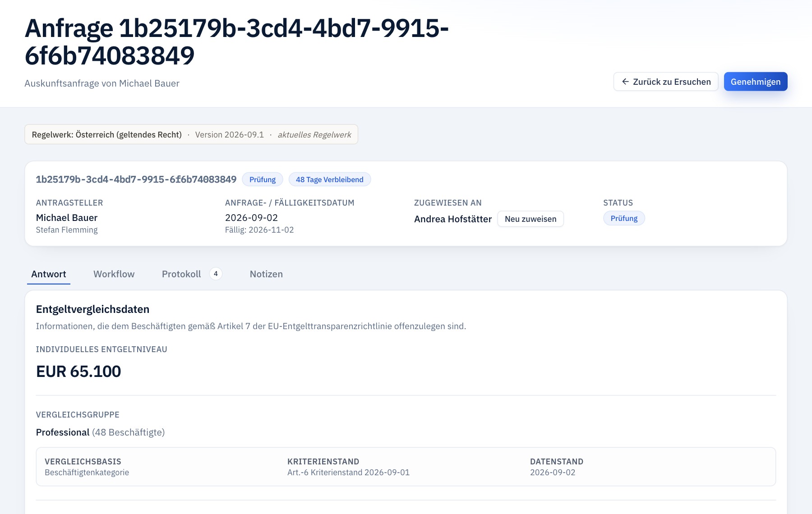The width and height of the screenshot is (812, 514).
Task: Click the page title Anfrage 1b25179b
Action: point(236,41)
